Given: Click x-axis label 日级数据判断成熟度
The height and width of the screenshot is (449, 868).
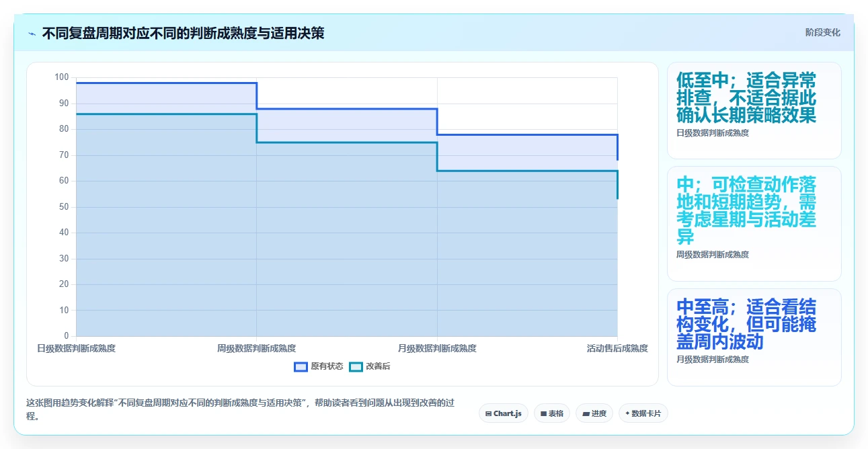Looking at the screenshot, I should 76,348.
